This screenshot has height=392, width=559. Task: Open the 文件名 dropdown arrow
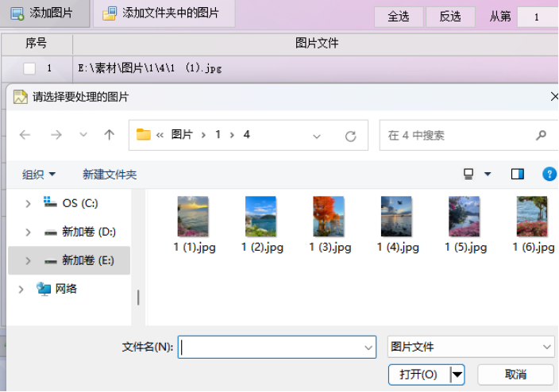pyautogui.click(x=368, y=348)
